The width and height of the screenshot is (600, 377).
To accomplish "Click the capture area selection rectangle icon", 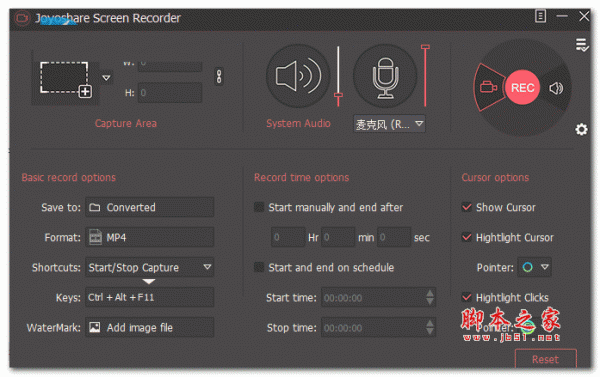I will [66, 80].
